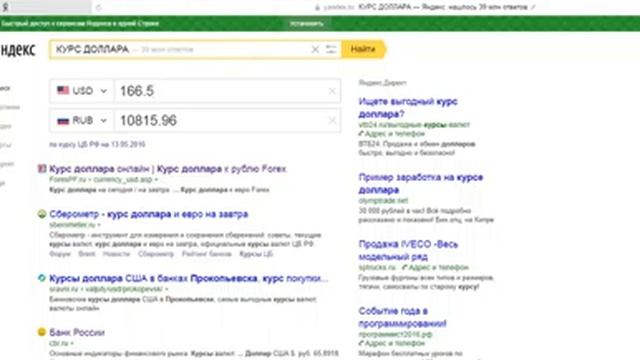Open the Brent sublink

pos(87,254)
